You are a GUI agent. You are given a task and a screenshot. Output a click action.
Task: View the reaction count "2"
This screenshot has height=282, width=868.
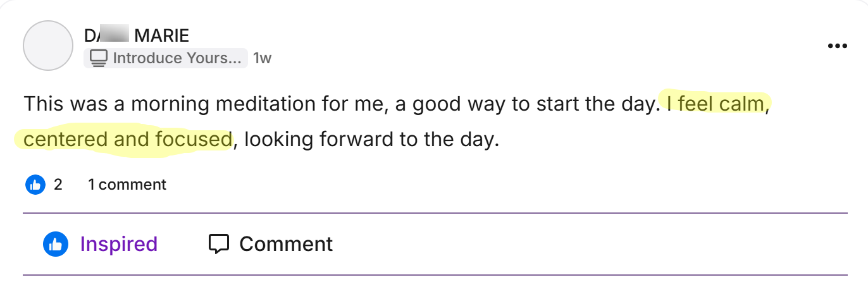pos(58,185)
